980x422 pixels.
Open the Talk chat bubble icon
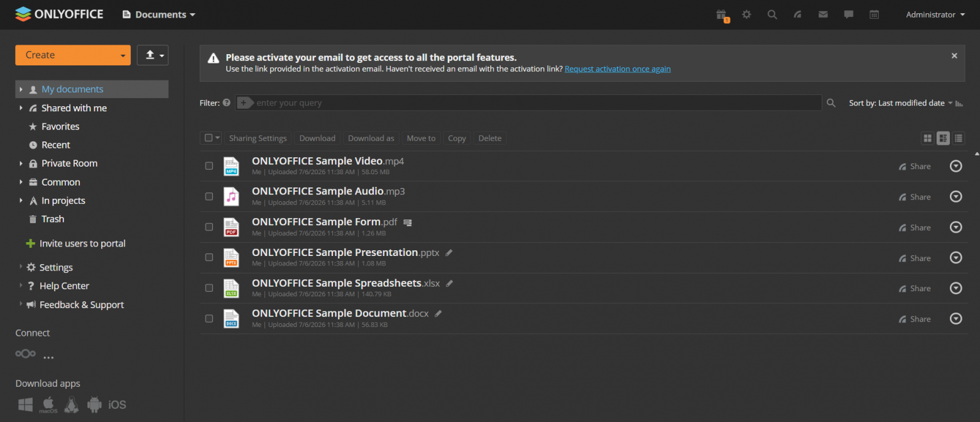pos(849,14)
